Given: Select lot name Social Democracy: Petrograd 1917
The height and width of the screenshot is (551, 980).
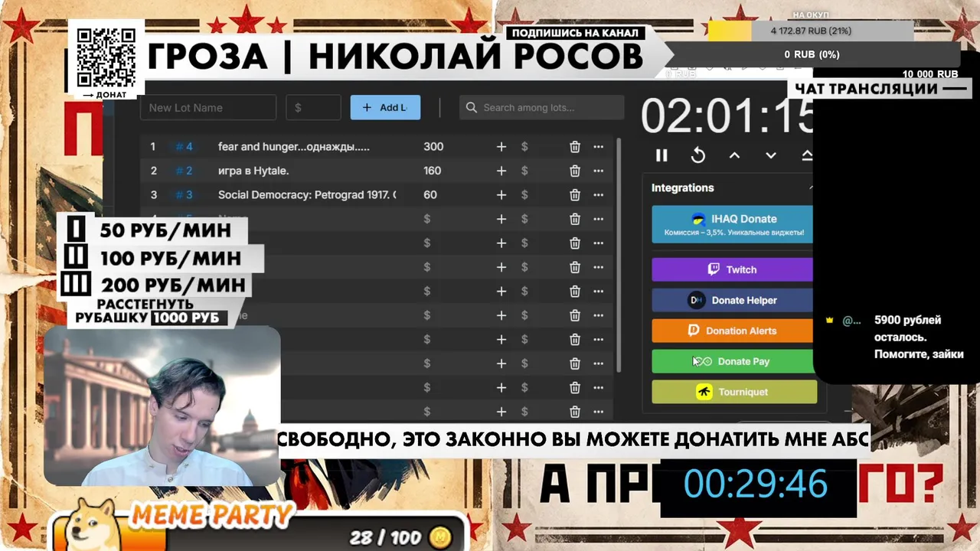Looking at the screenshot, I should tap(307, 195).
